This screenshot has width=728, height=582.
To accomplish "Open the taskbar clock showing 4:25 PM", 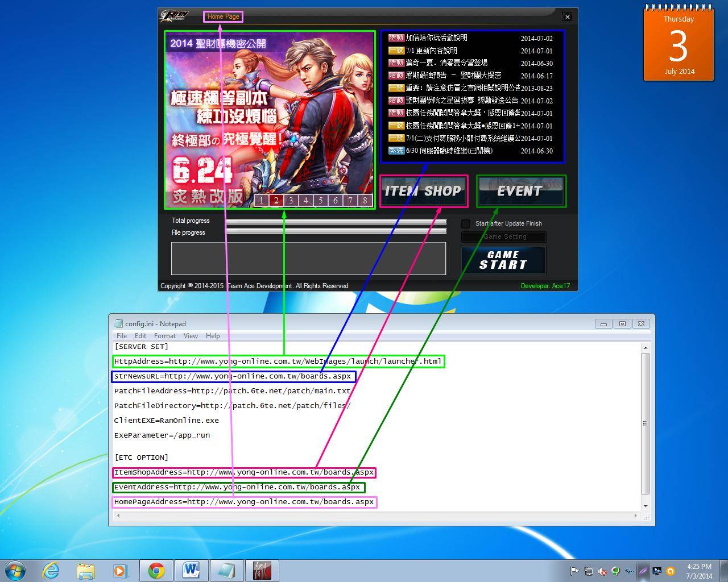I will pos(699,571).
